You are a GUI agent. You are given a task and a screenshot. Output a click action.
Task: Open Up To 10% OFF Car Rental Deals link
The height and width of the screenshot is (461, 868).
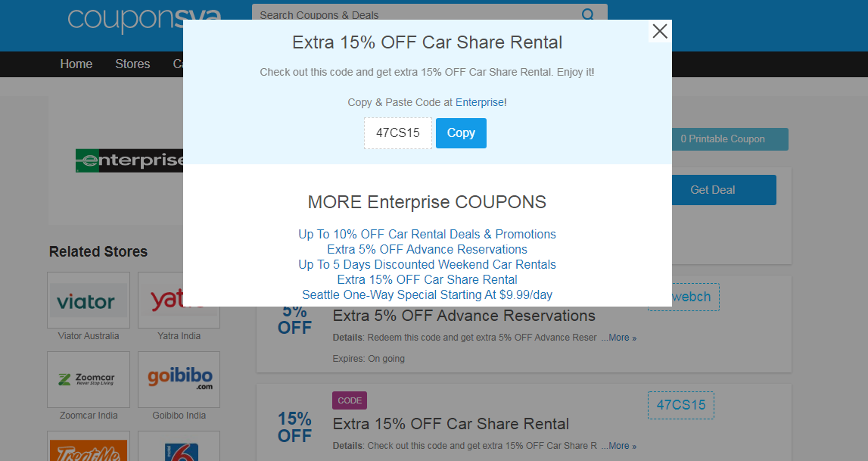[x=427, y=234]
